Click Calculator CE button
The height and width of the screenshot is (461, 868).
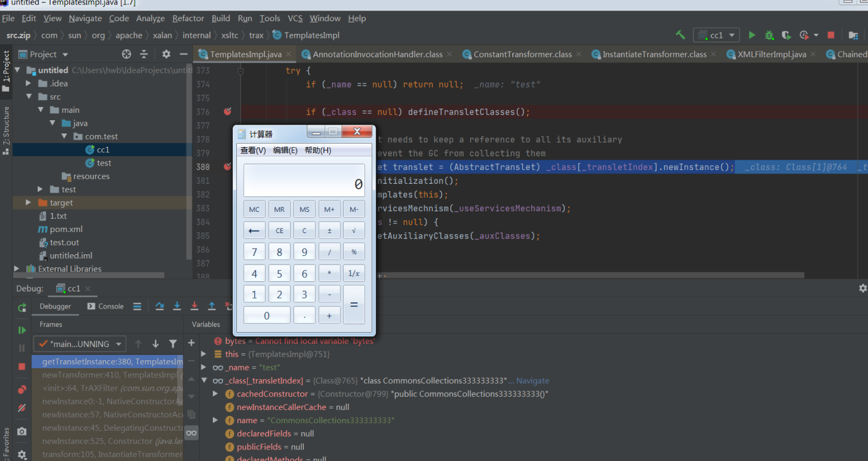(279, 230)
